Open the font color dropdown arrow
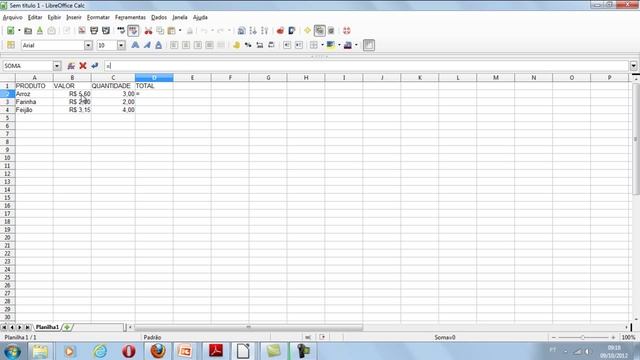 point(356,45)
